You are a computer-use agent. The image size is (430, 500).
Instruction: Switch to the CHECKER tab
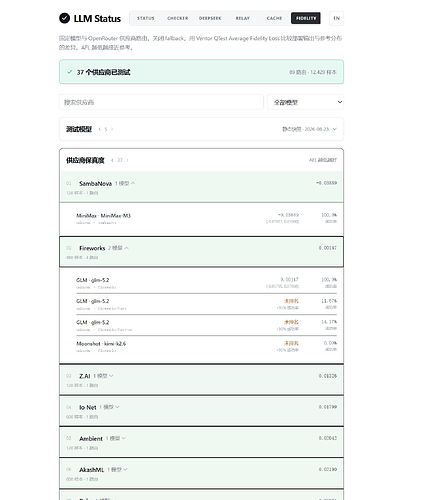pos(178,18)
